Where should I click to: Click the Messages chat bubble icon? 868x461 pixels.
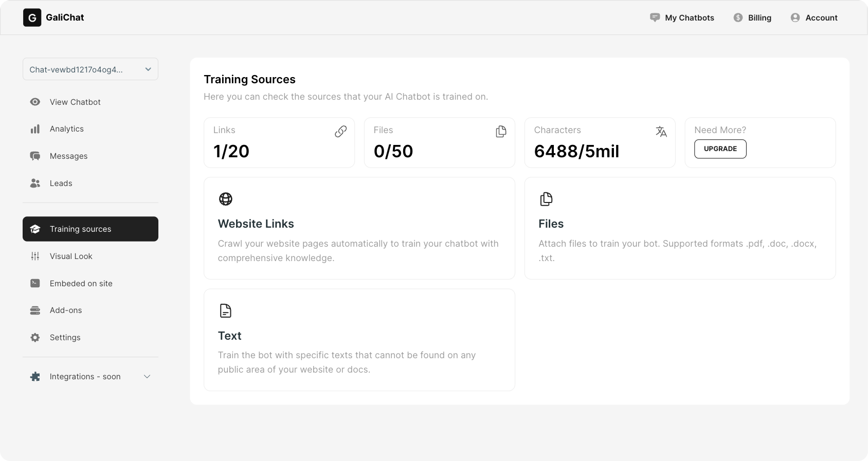pyautogui.click(x=35, y=156)
